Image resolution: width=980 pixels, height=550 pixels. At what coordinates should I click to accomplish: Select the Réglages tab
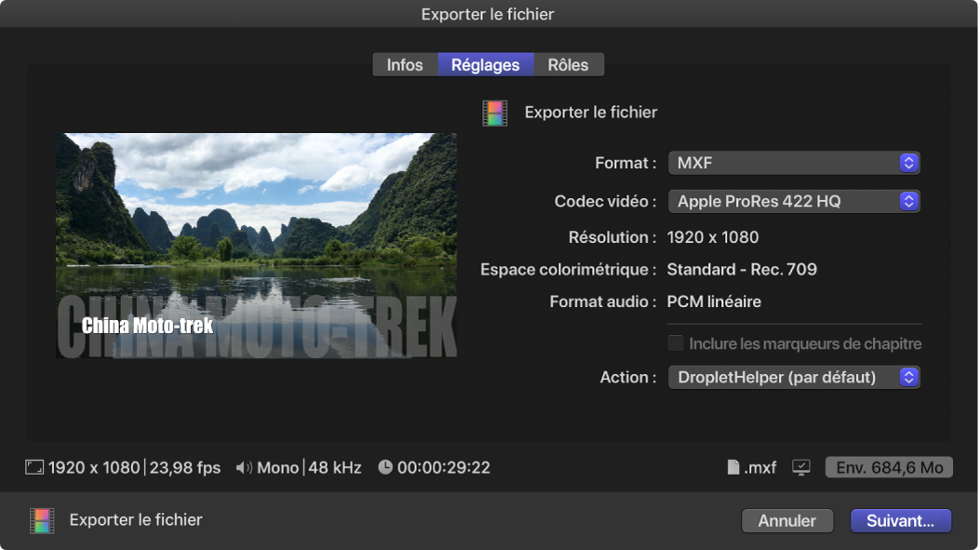point(486,64)
